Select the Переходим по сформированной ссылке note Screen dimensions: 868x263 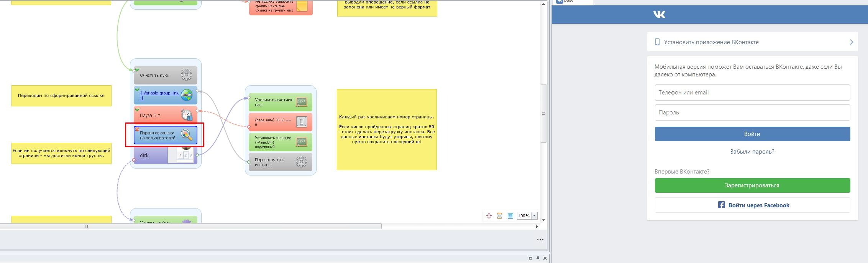point(61,96)
